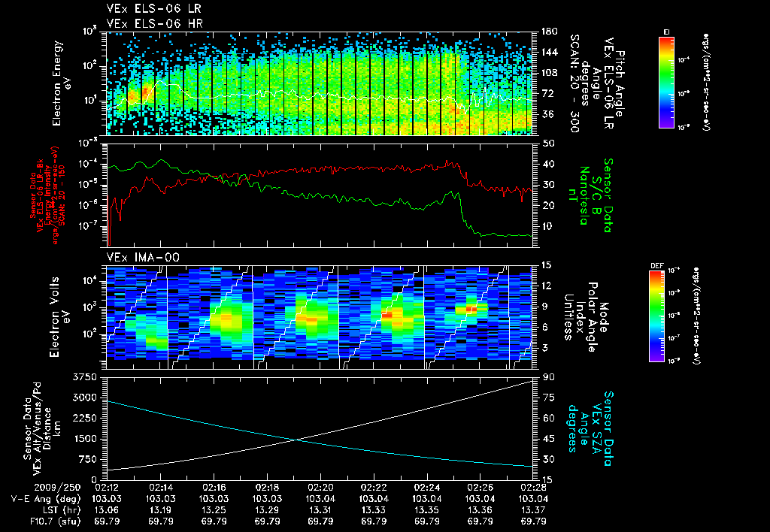Click the LST value '13.33'
The width and height of the screenshot is (770, 532).
tap(374, 510)
